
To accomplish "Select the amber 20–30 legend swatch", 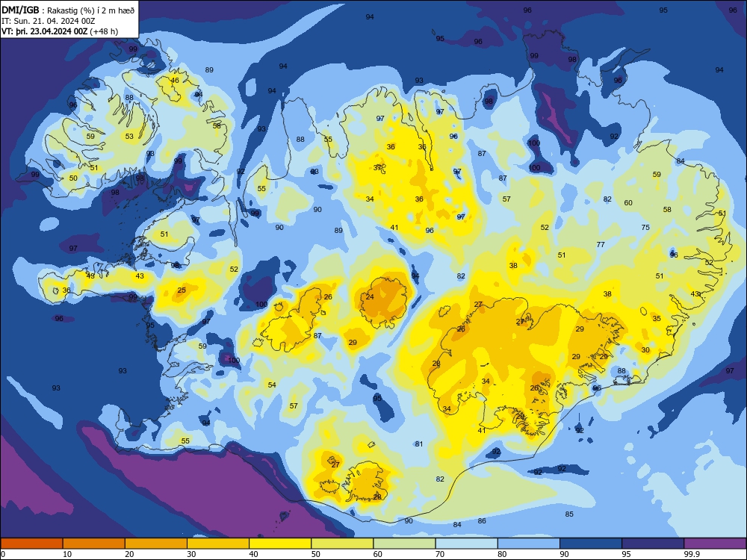I will (156, 544).
